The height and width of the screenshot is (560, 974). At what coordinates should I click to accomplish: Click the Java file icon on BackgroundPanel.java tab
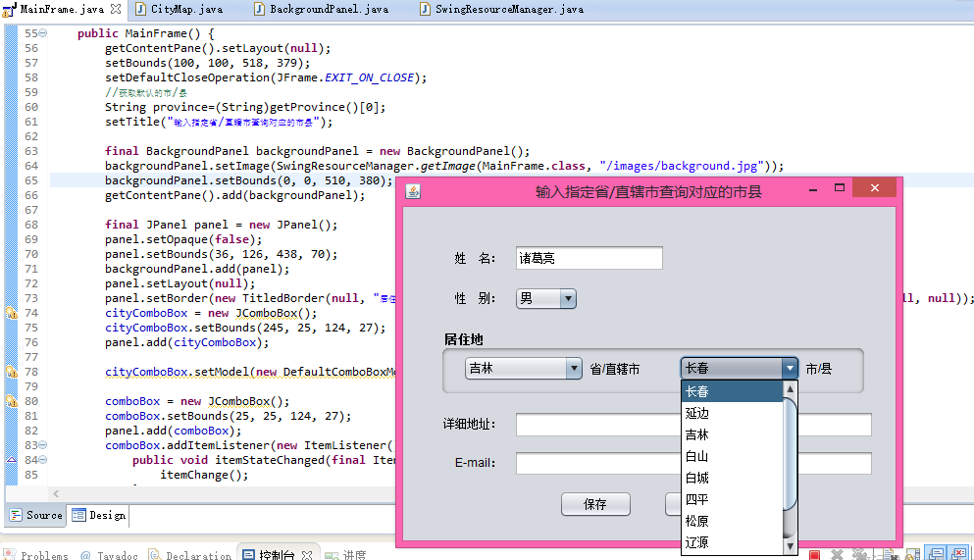259,9
